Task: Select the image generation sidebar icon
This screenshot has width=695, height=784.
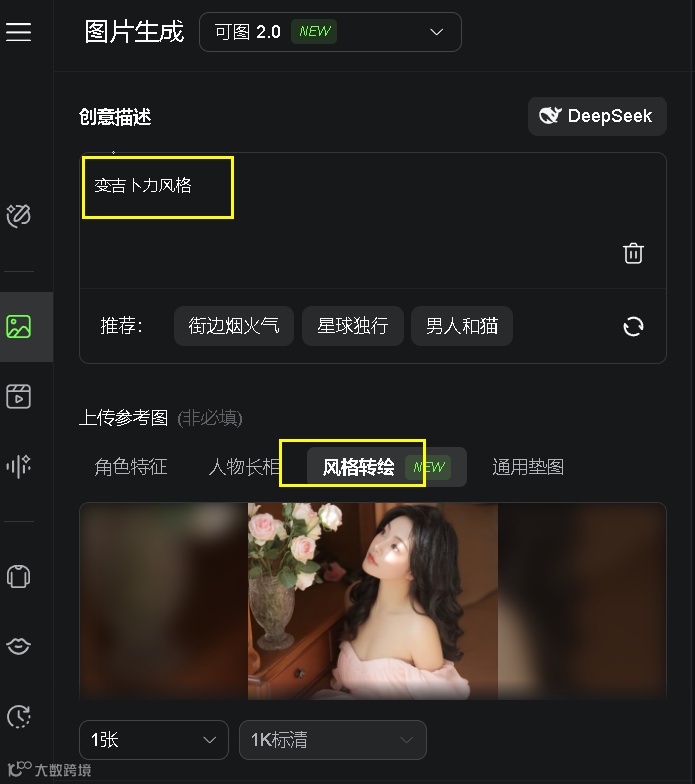Action: pos(18,326)
